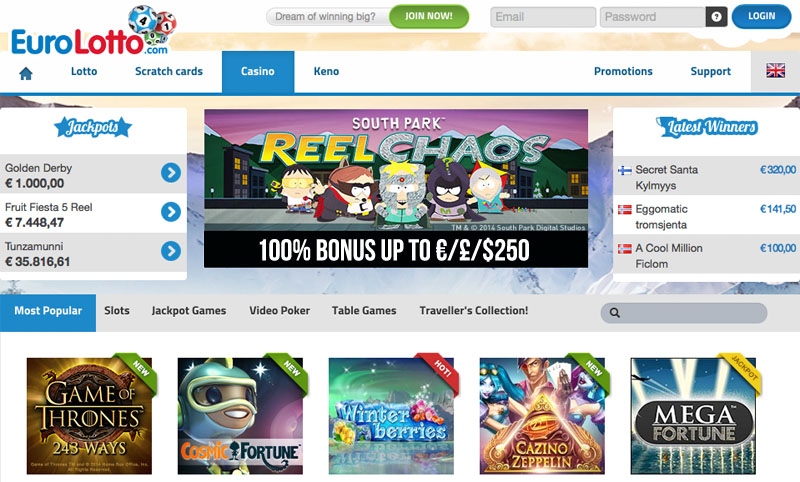800x482 pixels.
Task: Open the UK flag language selector
Action: pos(775,70)
